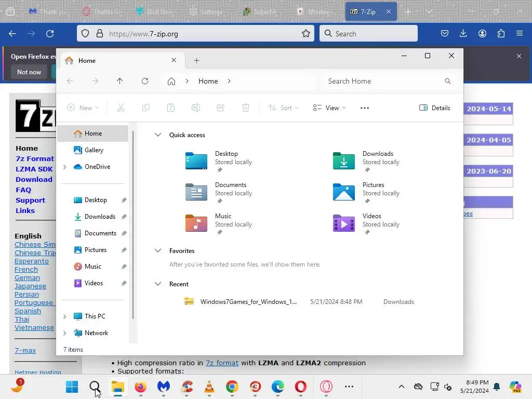The height and width of the screenshot is (399, 532).
Task: Open the Sort dropdown in Explorer
Action: click(283, 108)
